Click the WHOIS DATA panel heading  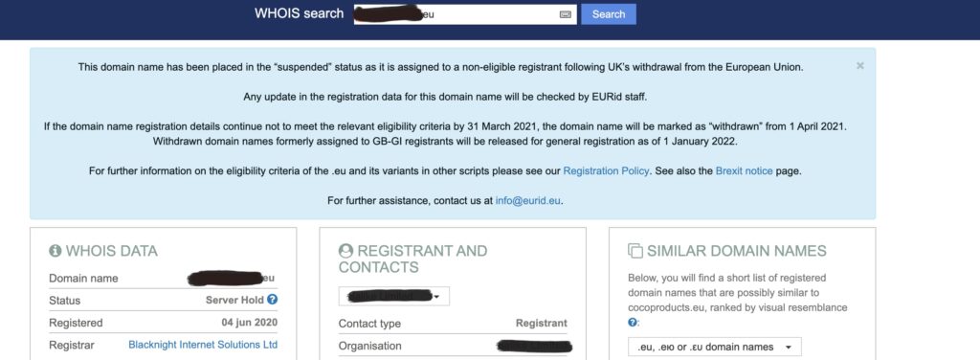coord(103,251)
